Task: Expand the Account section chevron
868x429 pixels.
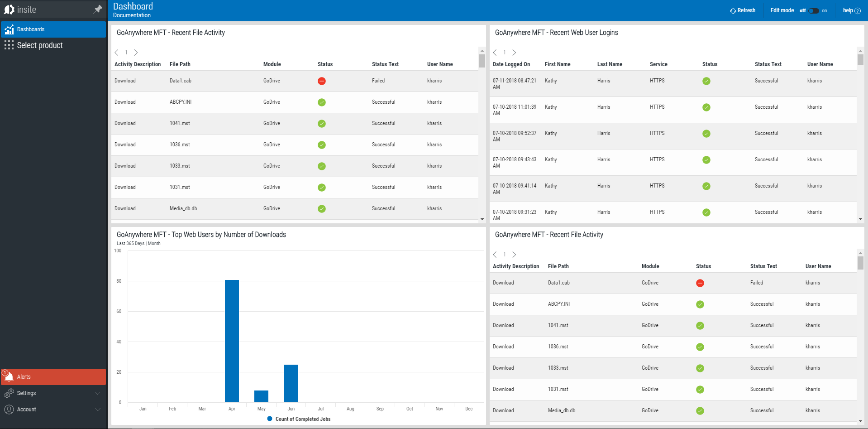Action: [x=98, y=409]
